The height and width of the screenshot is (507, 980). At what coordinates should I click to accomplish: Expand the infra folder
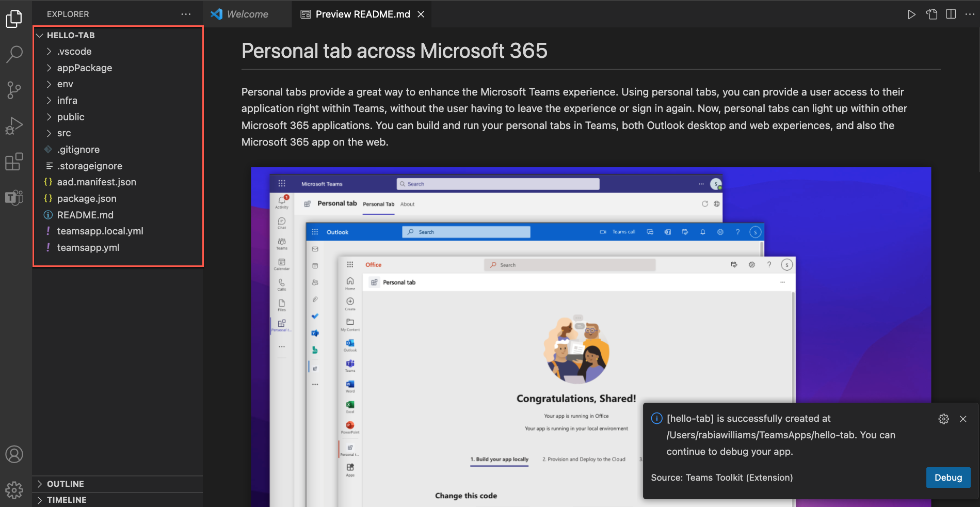coord(118,101)
